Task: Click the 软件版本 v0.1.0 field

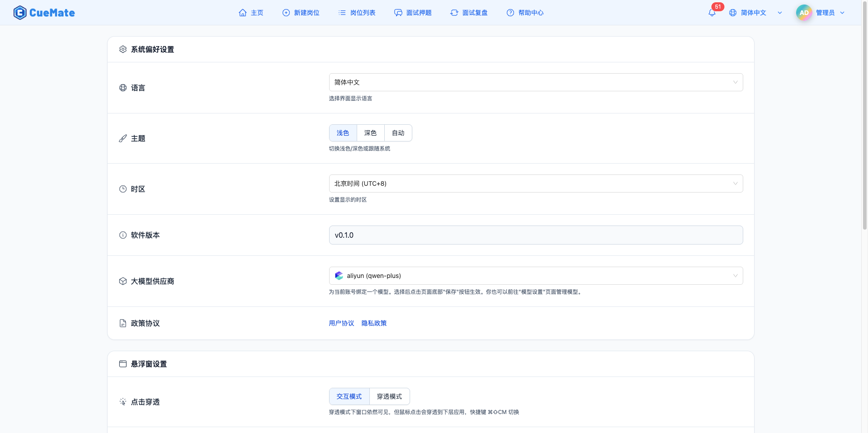Action: pos(536,235)
